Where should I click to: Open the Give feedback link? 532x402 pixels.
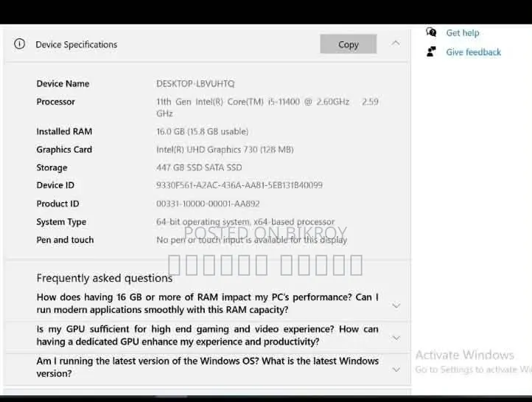click(473, 52)
